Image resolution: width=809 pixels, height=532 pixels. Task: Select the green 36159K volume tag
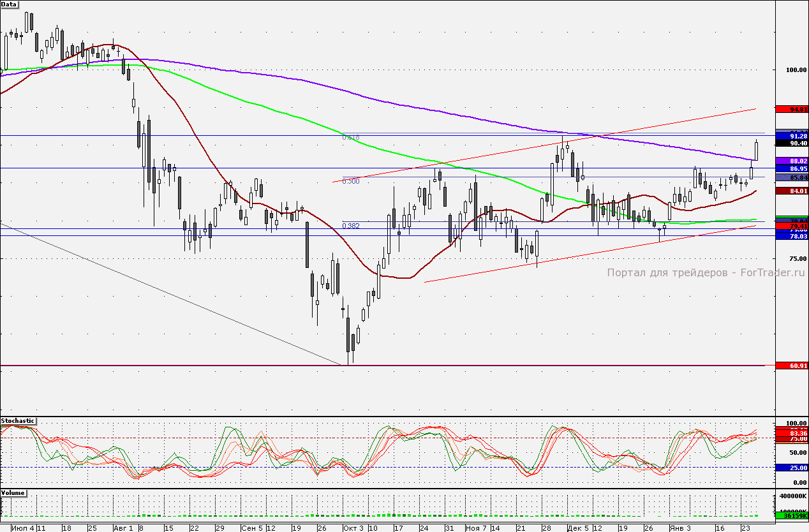click(x=791, y=515)
